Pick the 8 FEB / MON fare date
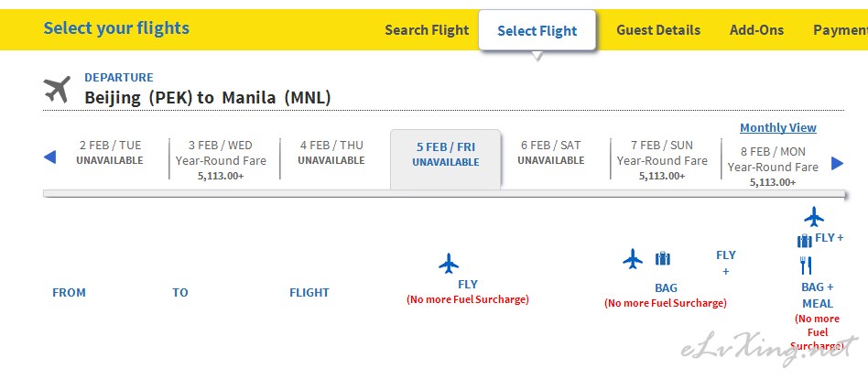 point(773,167)
